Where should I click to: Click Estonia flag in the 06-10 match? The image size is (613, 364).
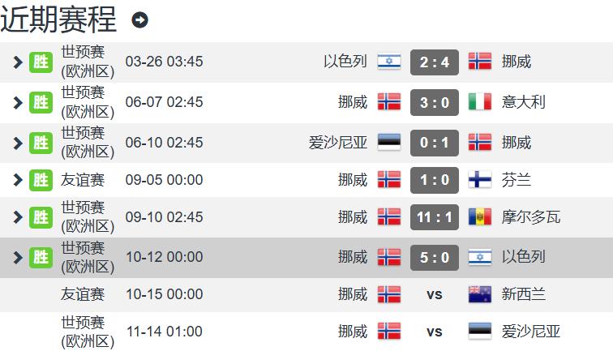389,143
